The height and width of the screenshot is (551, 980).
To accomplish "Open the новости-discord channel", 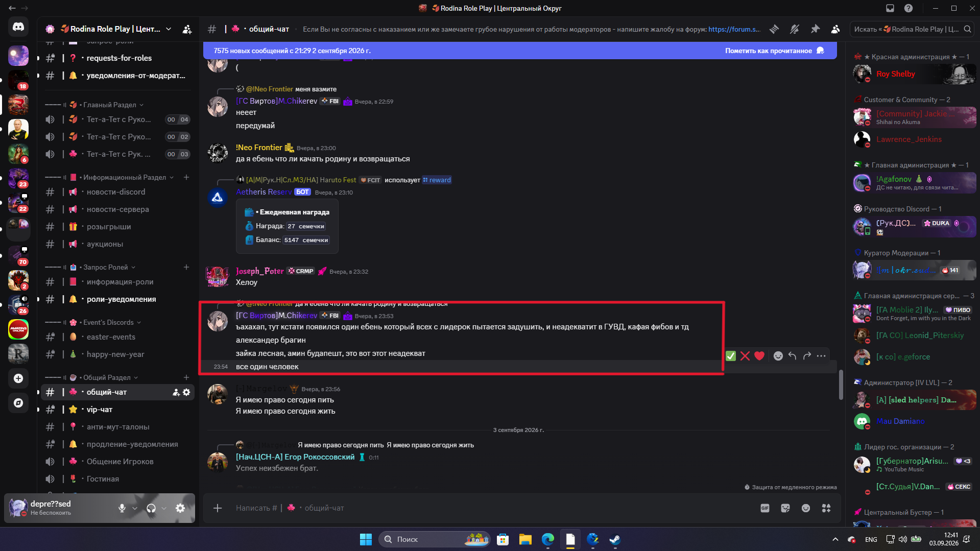I will pos(116,192).
